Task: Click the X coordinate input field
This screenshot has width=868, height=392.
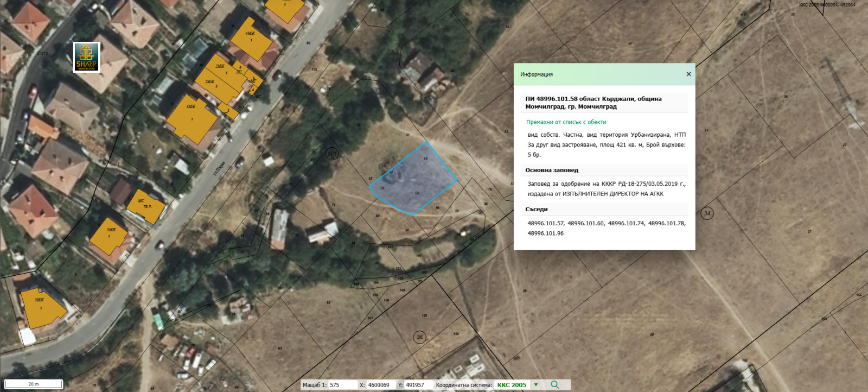Action: click(x=381, y=385)
